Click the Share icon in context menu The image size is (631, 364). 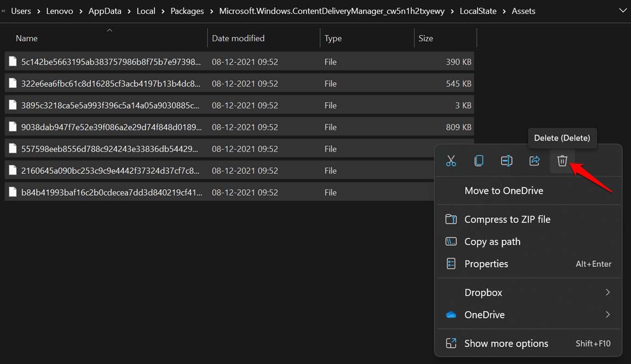[x=534, y=161]
